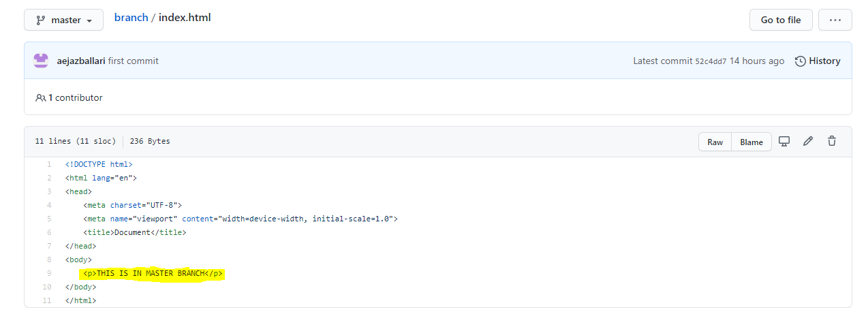Click the trash delete file icon

pyautogui.click(x=832, y=141)
